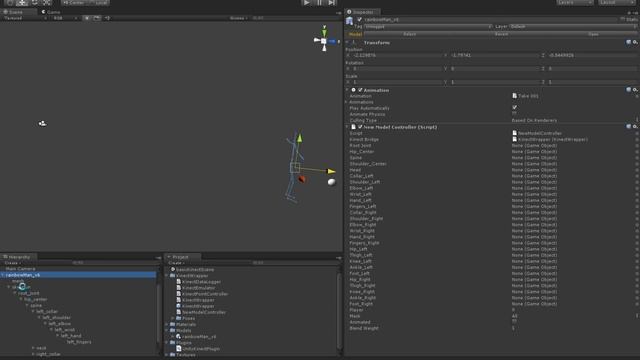Toggle Center pivot mode

pos(73,2)
